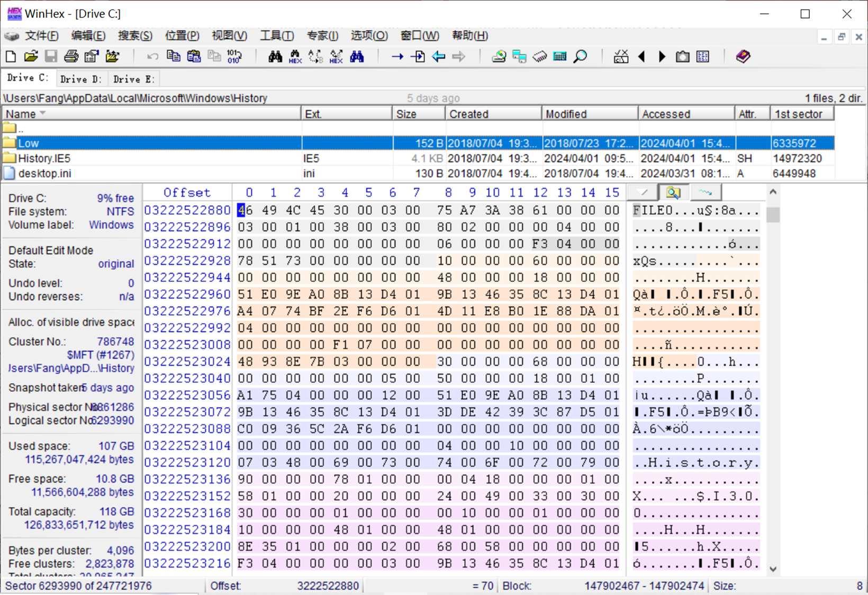Click the Offset column header in hex view
Screen dimensions: 868x595
click(187, 193)
